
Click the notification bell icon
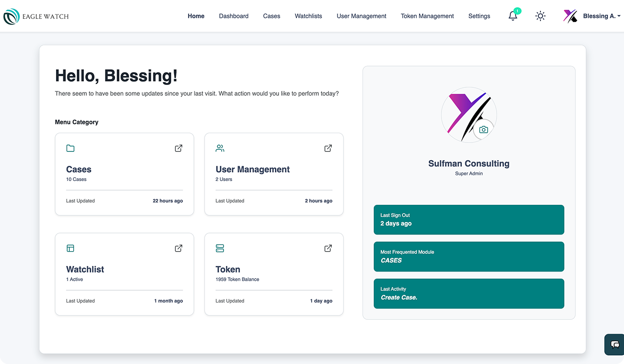pos(513,16)
